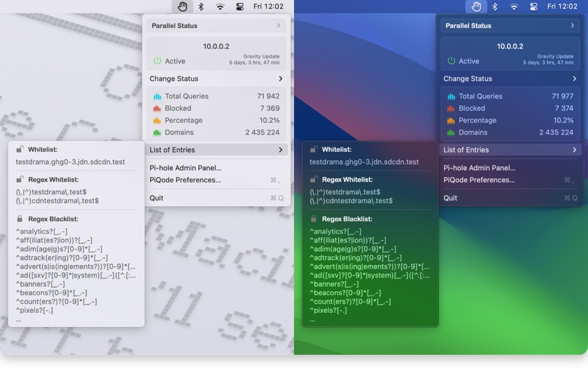Viewport: 588px width, 368px height.
Task: Click blue Total Queries chart icon, dark menu
Action: 451,96
